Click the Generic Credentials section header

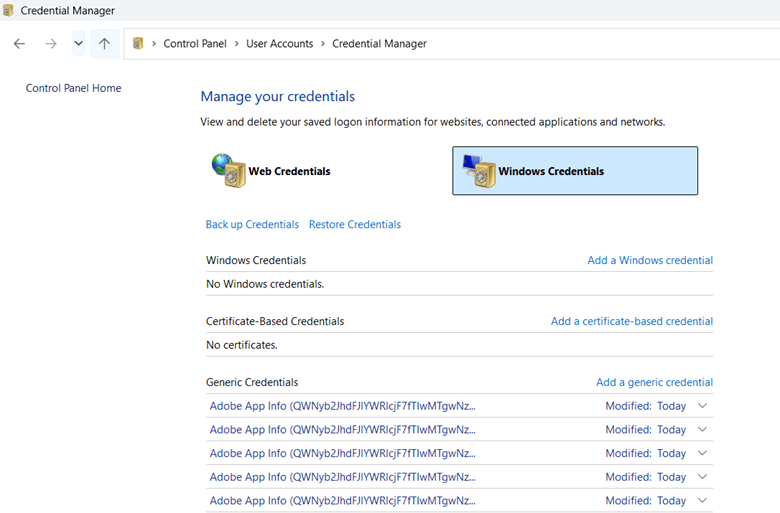tap(252, 382)
